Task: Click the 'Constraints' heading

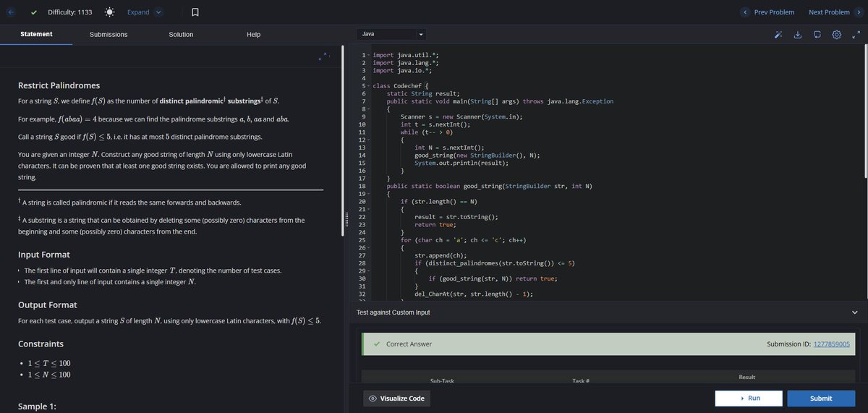Action: 41,344
